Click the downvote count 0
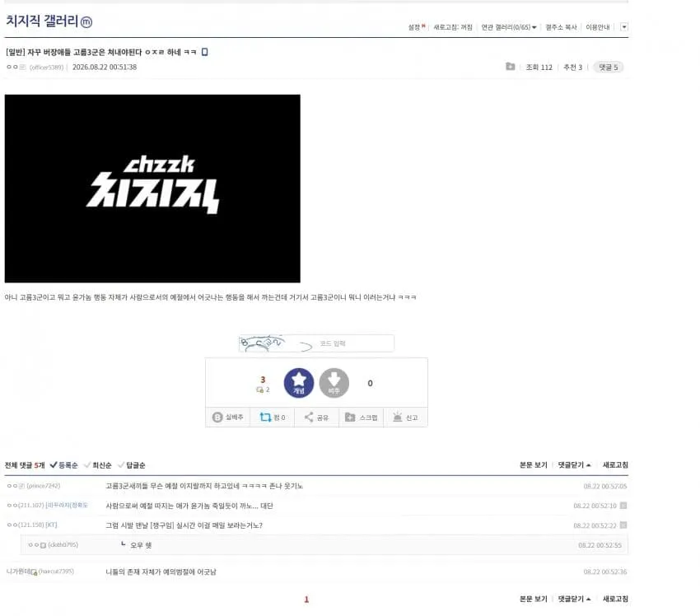 tap(370, 383)
